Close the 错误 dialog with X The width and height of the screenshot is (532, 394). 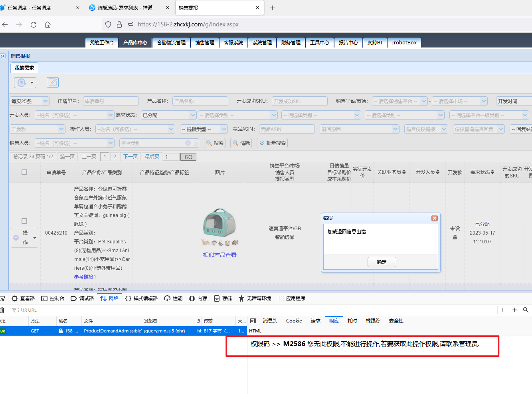435,218
